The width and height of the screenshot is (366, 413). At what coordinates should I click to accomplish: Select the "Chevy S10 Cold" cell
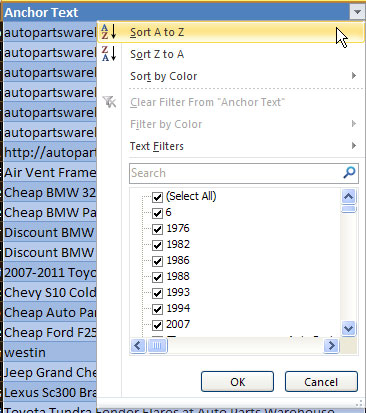coord(50,293)
